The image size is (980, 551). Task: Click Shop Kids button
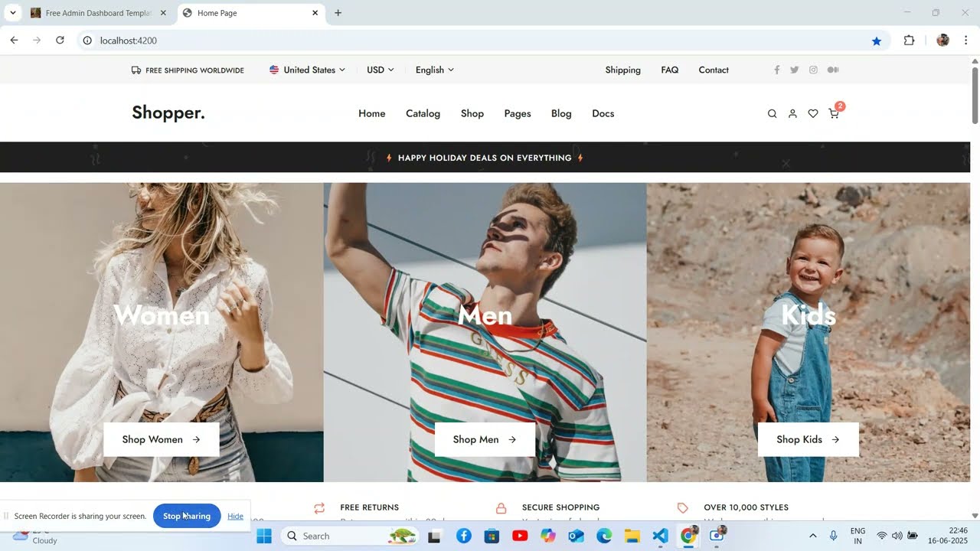click(x=808, y=440)
